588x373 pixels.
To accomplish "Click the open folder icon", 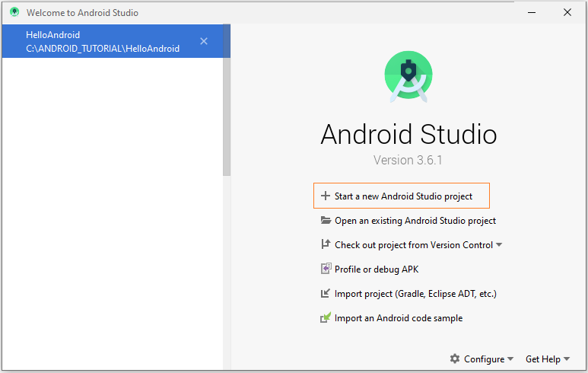I will 326,220.
